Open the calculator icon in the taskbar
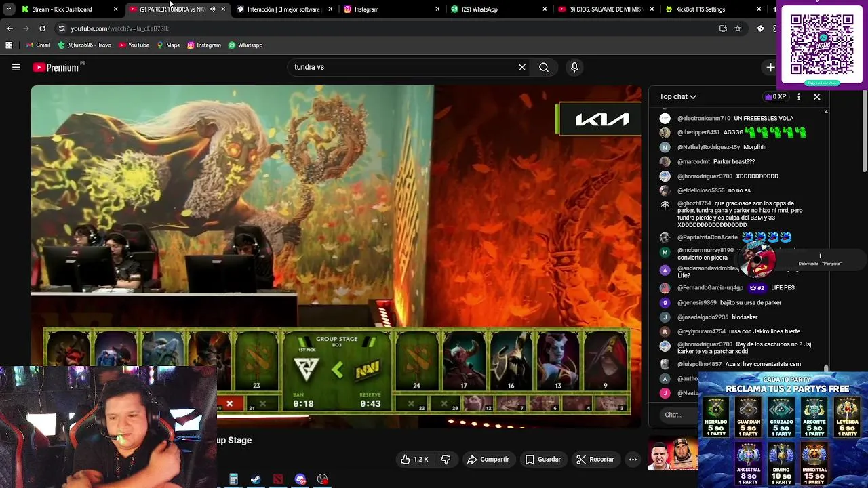 (233, 479)
